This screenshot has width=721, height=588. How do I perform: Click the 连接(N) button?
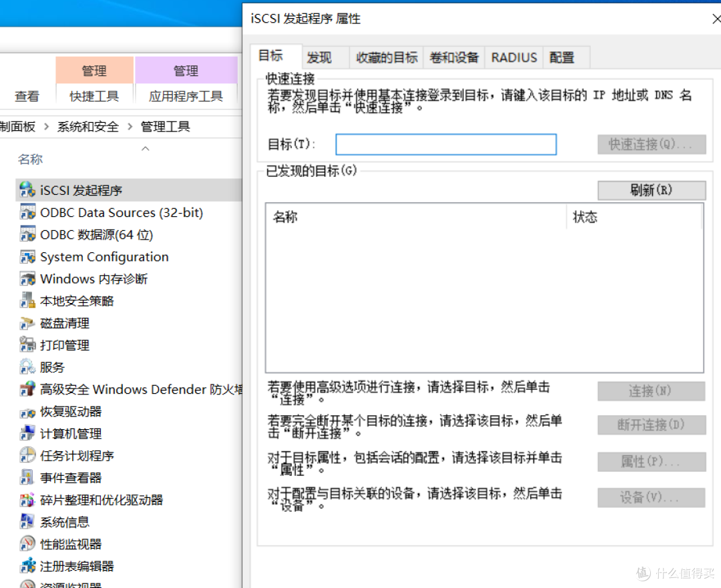coord(651,391)
